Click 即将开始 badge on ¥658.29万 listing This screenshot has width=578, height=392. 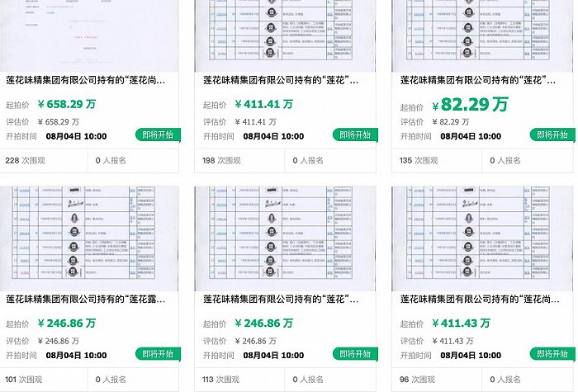158,135
